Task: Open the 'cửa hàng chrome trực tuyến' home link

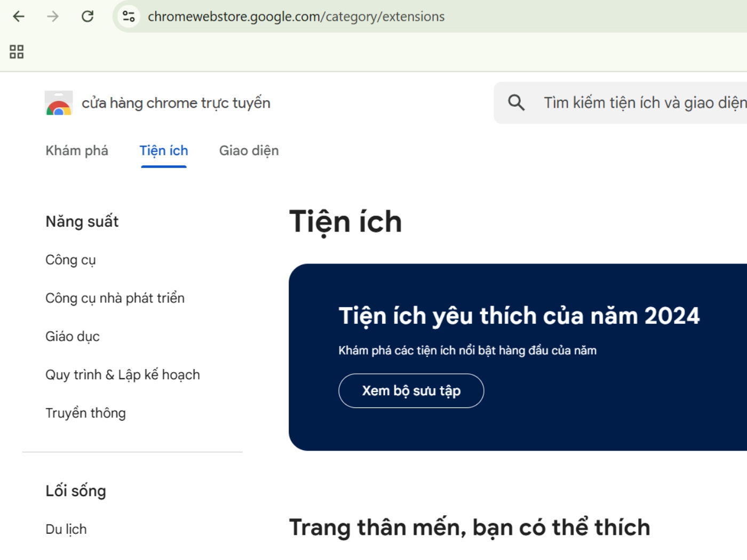Action: (176, 103)
